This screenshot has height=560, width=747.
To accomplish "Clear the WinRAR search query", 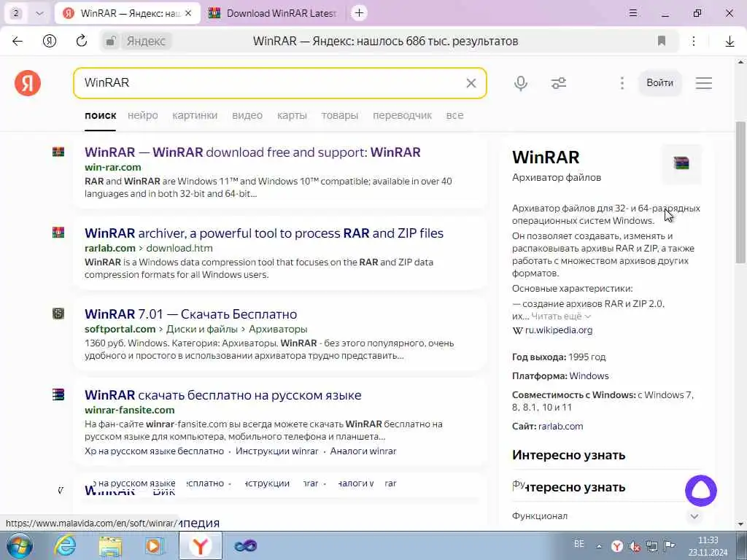I will point(471,83).
